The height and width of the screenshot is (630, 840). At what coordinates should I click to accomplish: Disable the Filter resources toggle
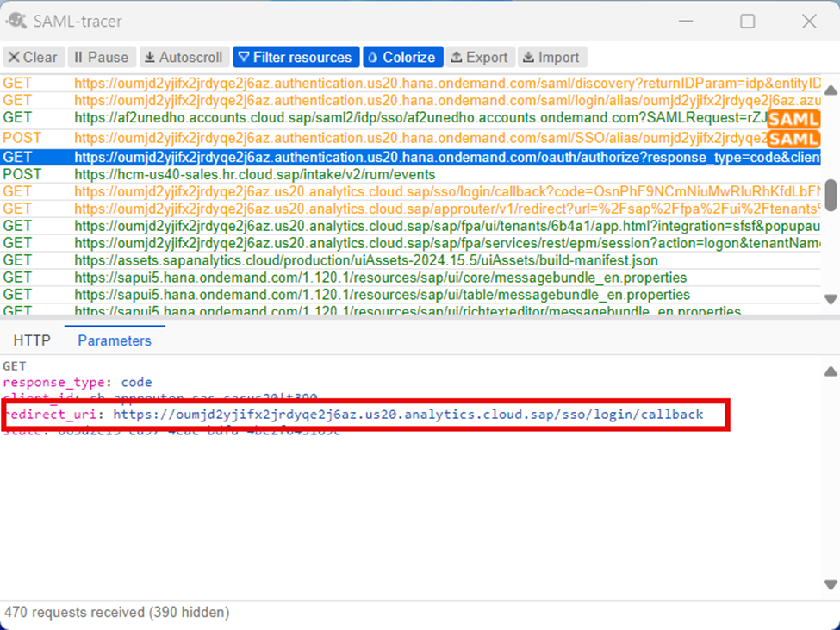296,58
